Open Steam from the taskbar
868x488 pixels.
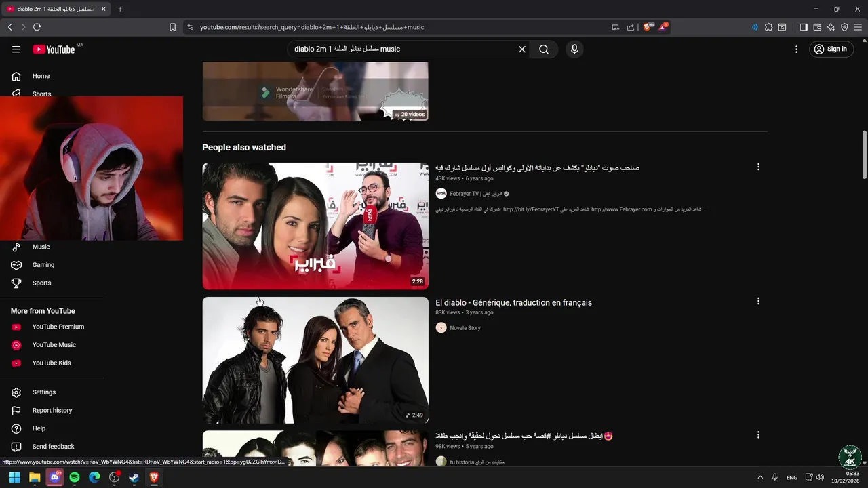click(x=134, y=477)
